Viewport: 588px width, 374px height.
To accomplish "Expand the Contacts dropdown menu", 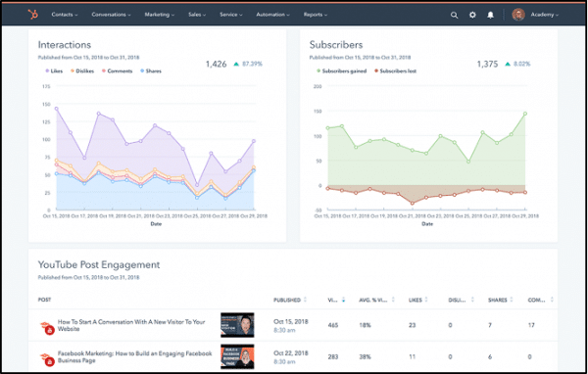I will [x=65, y=15].
